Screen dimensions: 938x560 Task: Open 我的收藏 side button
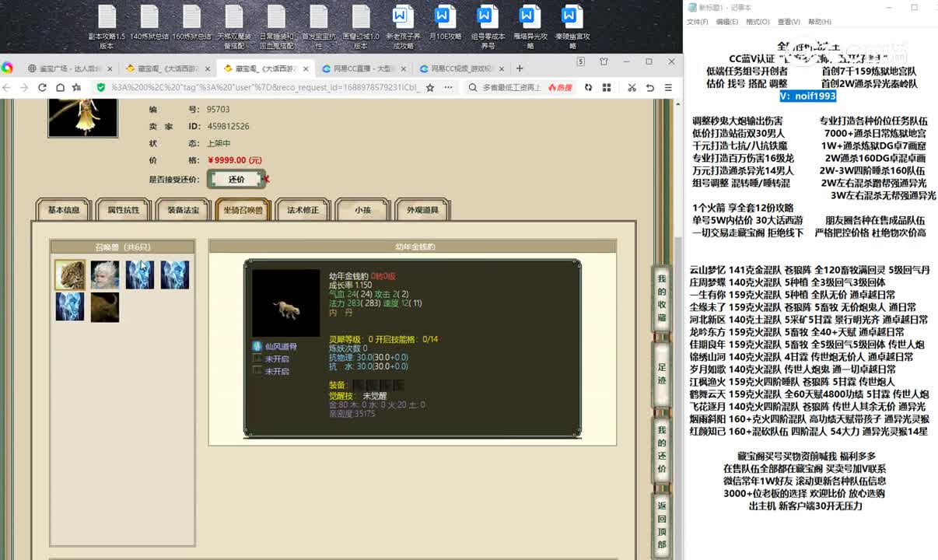tap(662, 299)
